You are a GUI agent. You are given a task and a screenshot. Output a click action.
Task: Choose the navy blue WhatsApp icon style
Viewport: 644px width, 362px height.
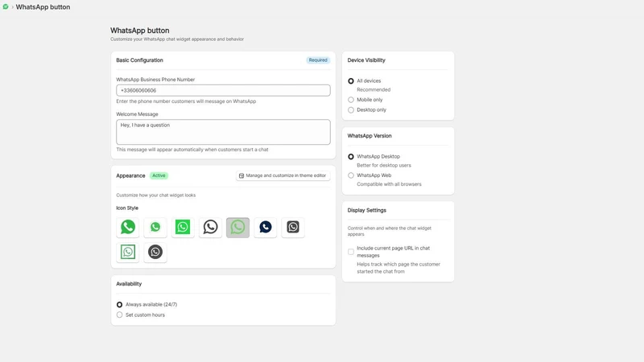[x=266, y=227]
